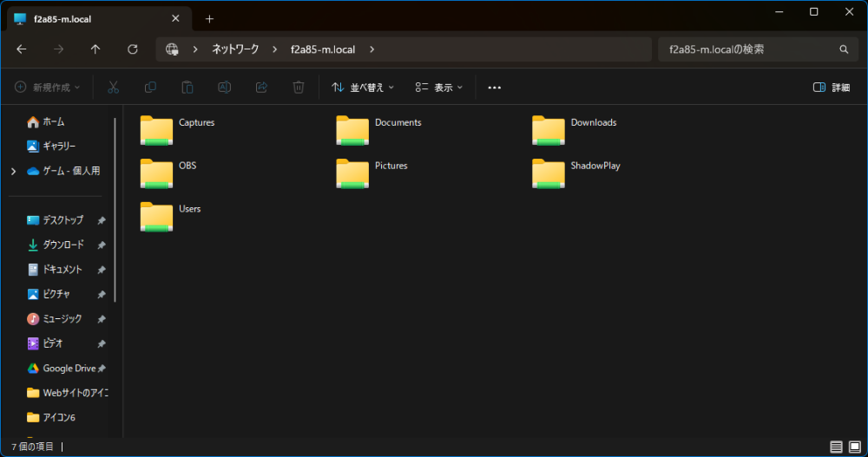Toggle the 詳細 details pane

[832, 88]
